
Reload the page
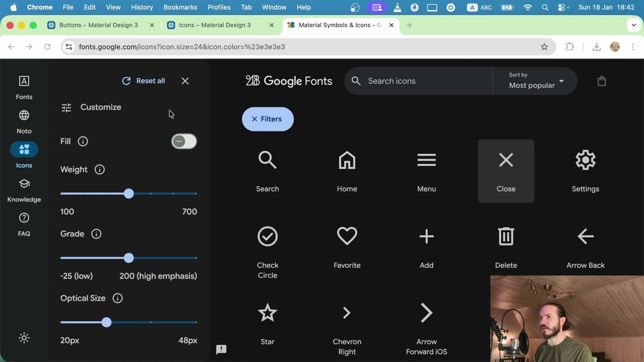47,47
